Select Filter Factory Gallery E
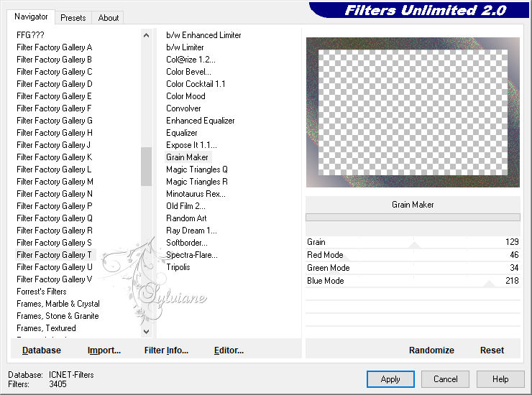Viewport: 532px width, 395px height. pos(54,96)
